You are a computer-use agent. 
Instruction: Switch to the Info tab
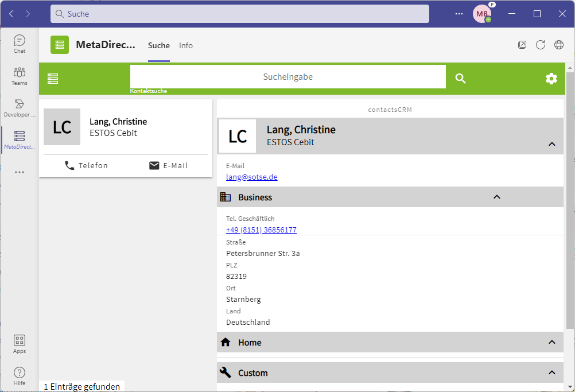pyautogui.click(x=186, y=45)
